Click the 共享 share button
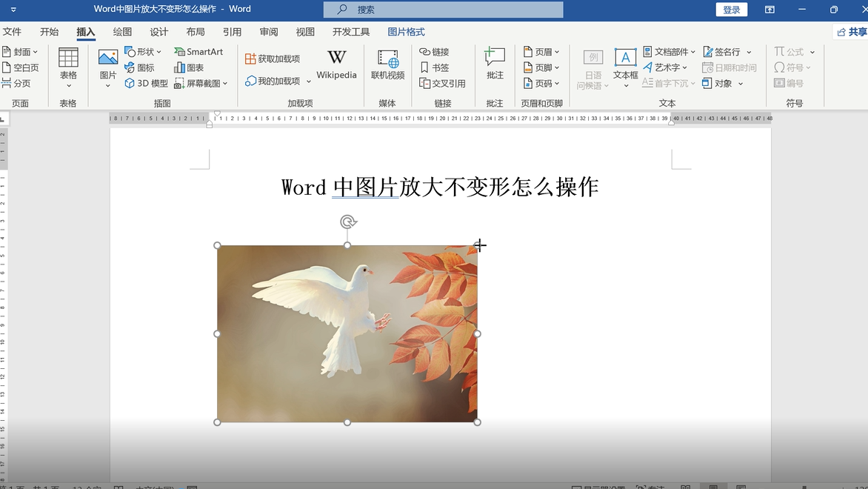868x489 pixels. (855, 31)
